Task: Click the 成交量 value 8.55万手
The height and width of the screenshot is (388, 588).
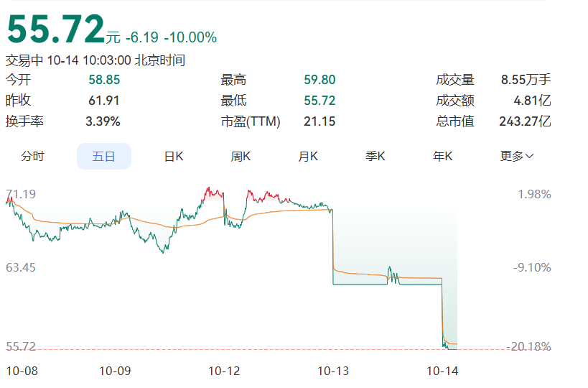Action: click(526, 80)
